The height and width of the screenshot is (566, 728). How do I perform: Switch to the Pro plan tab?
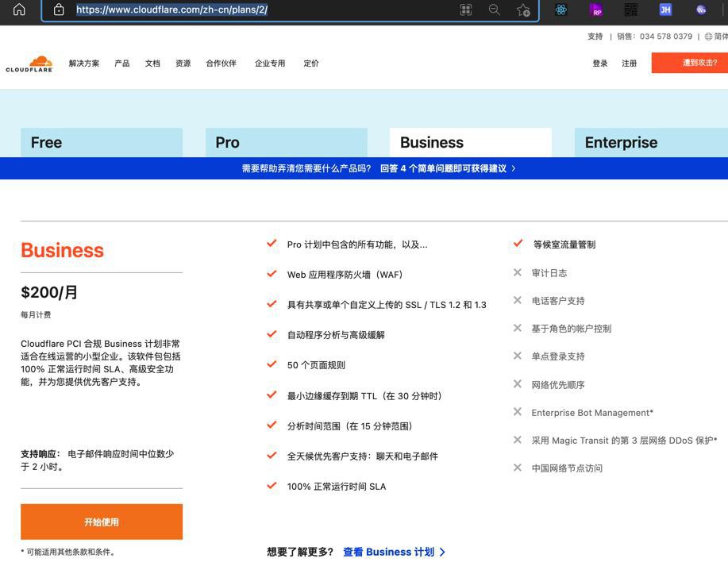pos(287,143)
